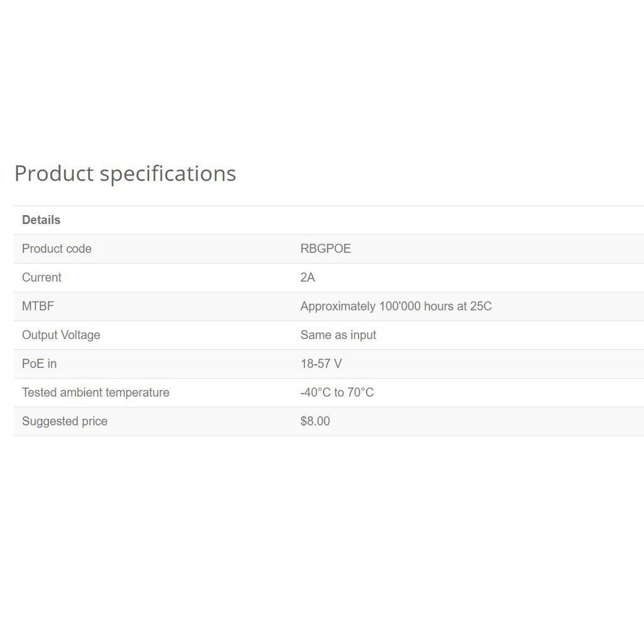The height and width of the screenshot is (644, 644).
Task: Click the 70°C maximum temperature text
Action: (x=360, y=392)
